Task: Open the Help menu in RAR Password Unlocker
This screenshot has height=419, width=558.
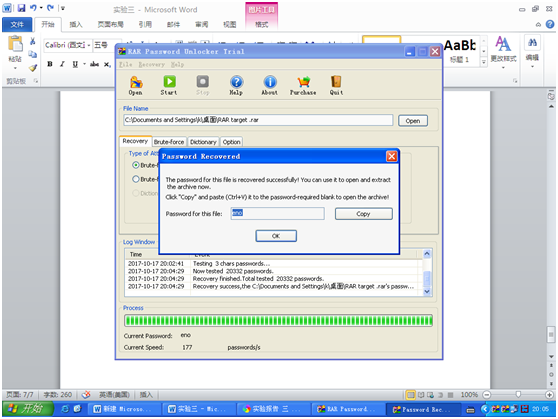Action: [177, 64]
